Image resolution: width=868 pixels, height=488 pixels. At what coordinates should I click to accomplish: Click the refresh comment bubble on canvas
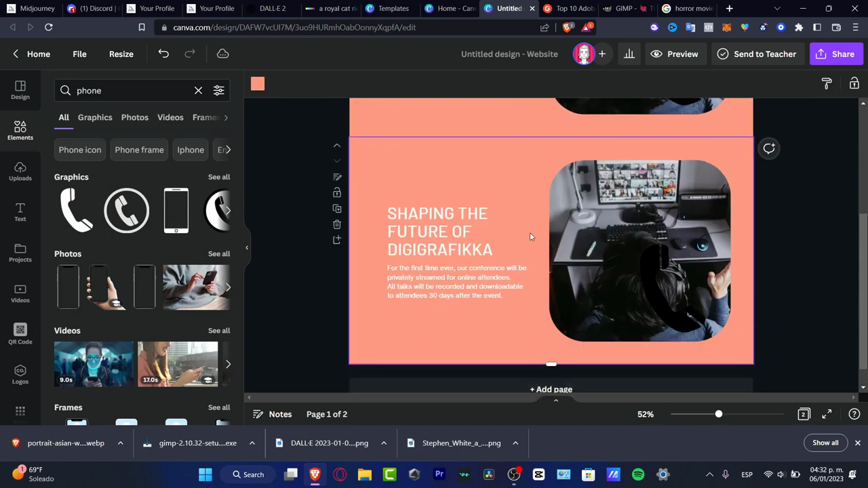(769, 148)
